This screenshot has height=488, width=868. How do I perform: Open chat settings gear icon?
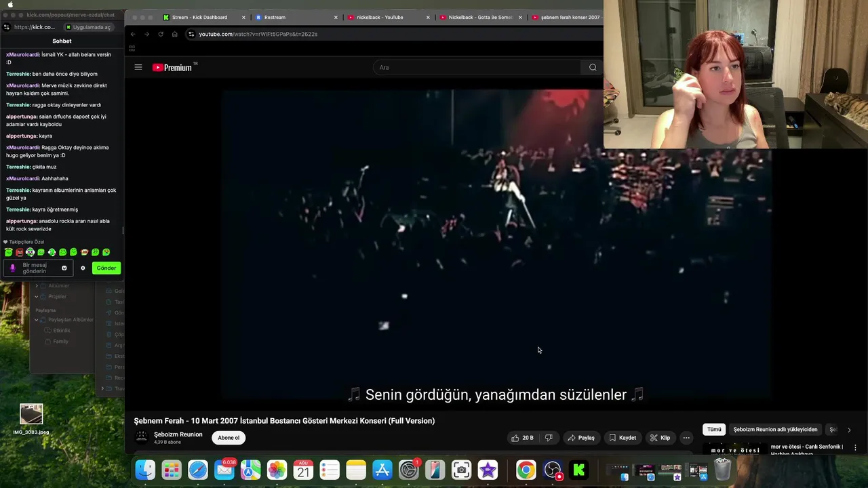(x=83, y=268)
